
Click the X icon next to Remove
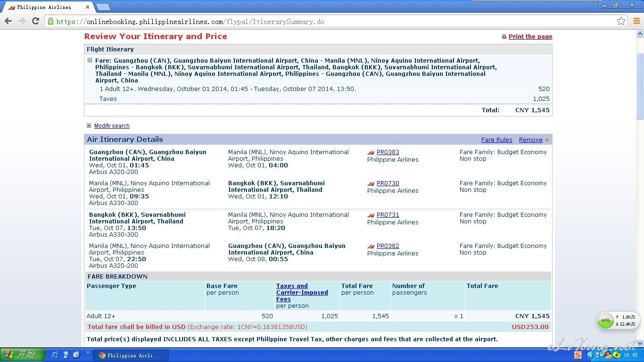click(x=547, y=140)
